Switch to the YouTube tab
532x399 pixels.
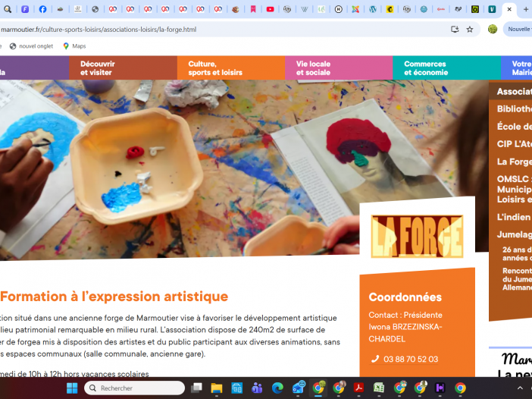pos(270,9)
